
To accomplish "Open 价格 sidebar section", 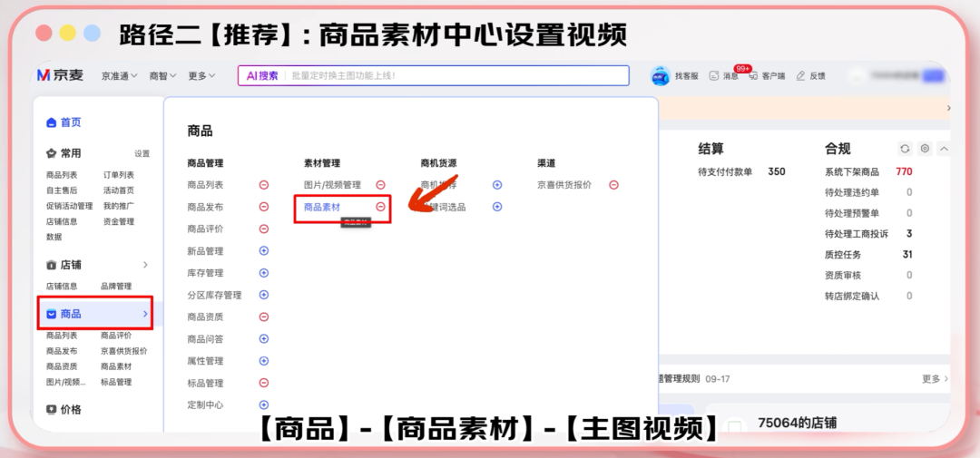I will point(64,410).
